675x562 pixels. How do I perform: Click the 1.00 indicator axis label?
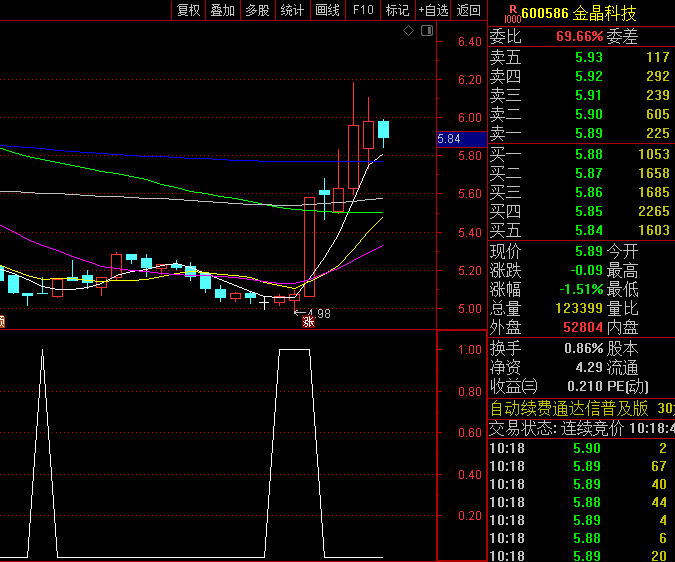coord(469,349)
